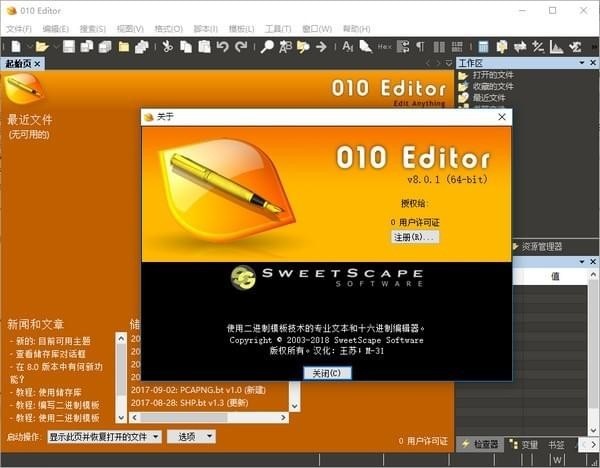Image resolution: width=600 pixels, height=468 pixels.
Task: Open Find with the magnifier icon
Action: [x=267, y=47]
